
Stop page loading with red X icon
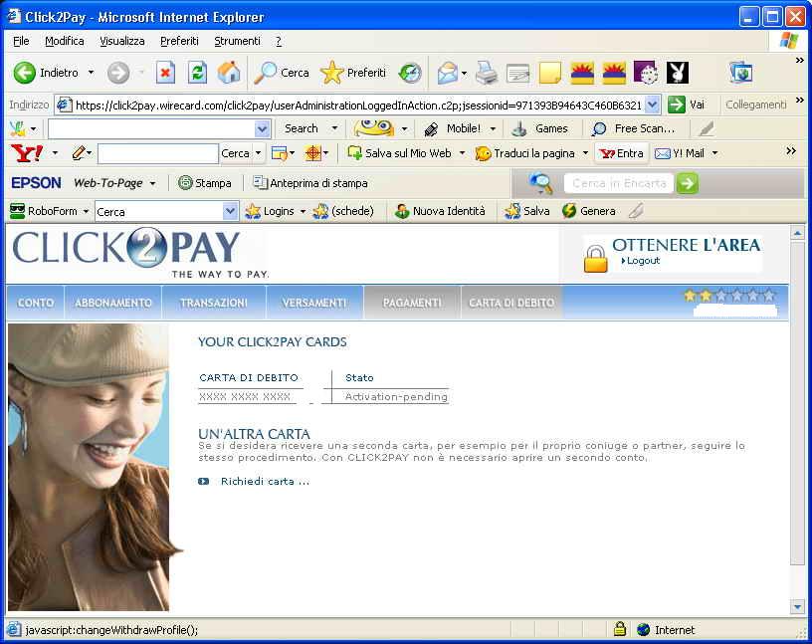click(165, 73)
